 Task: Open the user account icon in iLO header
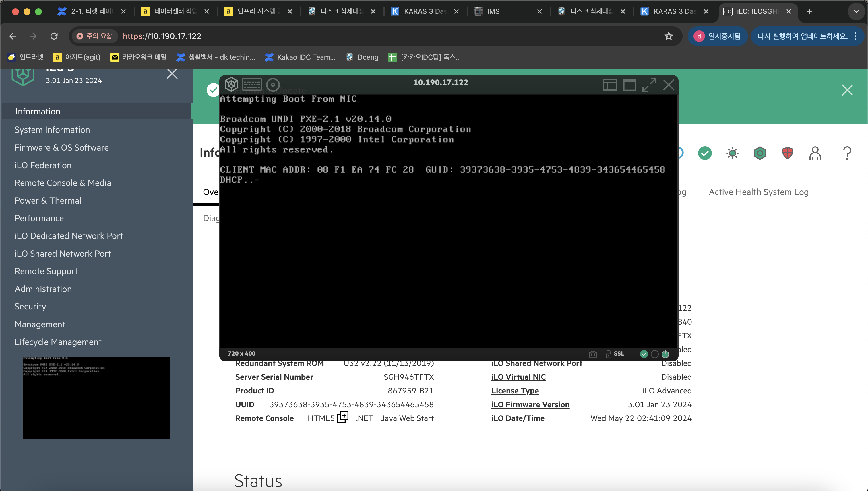pyautogui.click(x=815, y=153)
